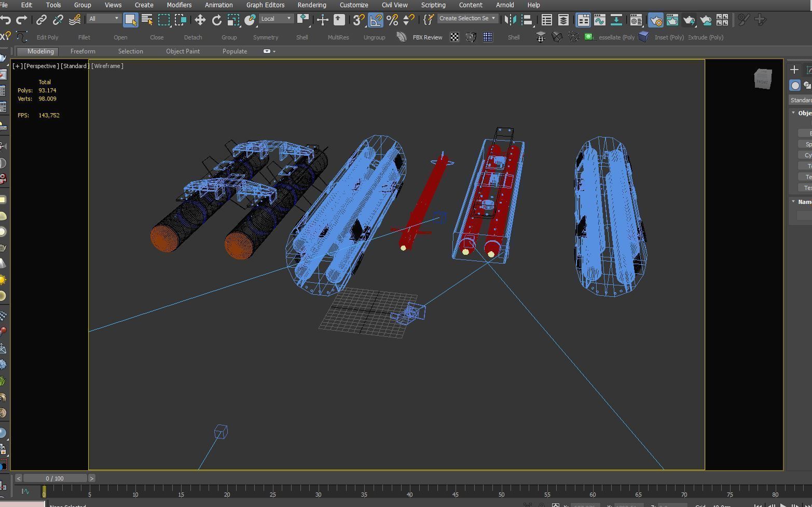Viewport: 812px width, 507px height.
Task: Click the Detach button
Action: point(193,37)
